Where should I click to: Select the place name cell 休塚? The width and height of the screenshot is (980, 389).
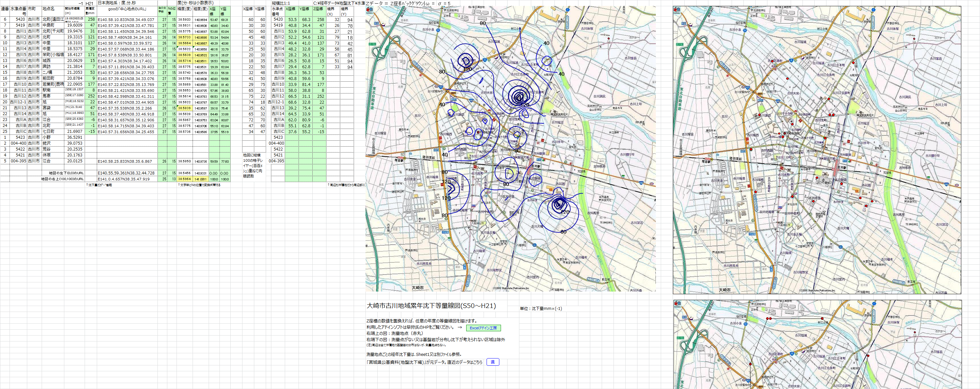(53, 155)
